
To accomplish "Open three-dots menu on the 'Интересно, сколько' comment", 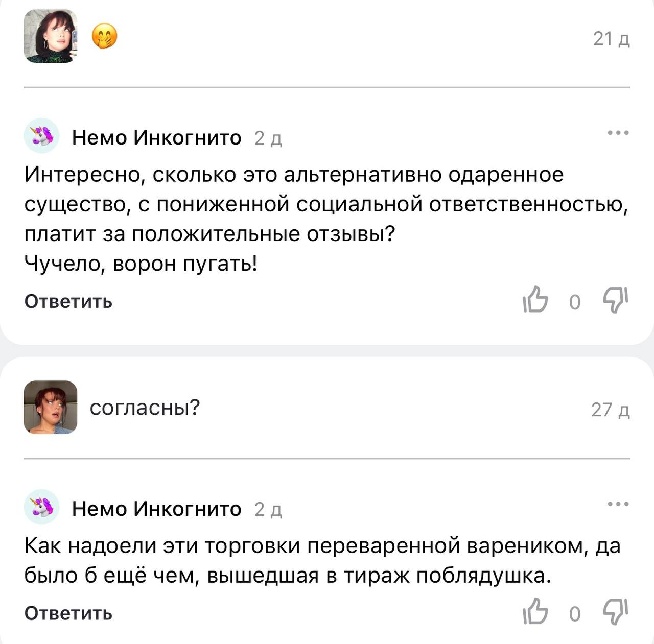I will tap(618, 133).
